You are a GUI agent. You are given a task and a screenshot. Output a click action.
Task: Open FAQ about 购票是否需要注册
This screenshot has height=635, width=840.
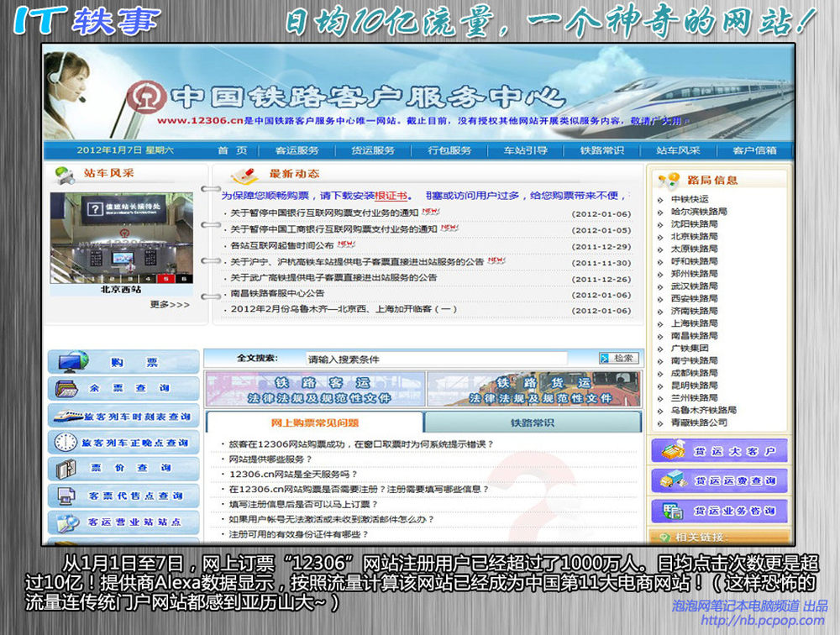coord(359,489)
